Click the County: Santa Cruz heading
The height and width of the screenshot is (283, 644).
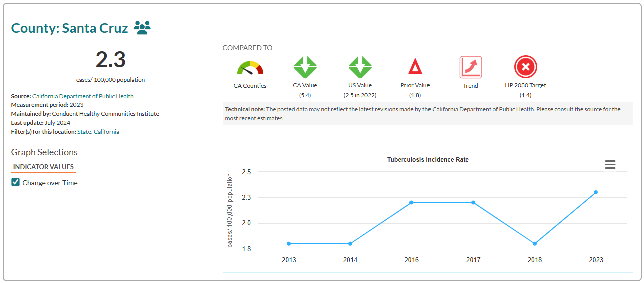point(70,28)
